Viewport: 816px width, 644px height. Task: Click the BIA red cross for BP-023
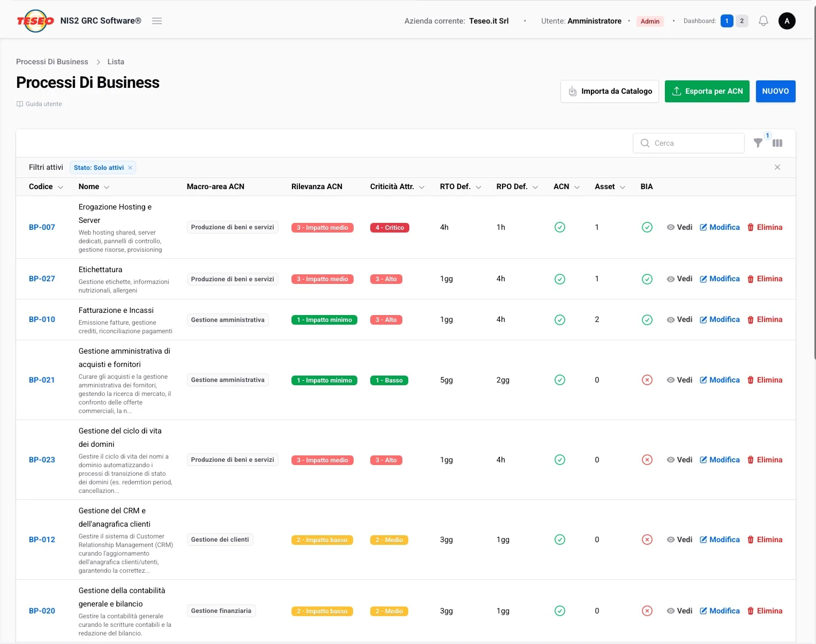[647, 460]
